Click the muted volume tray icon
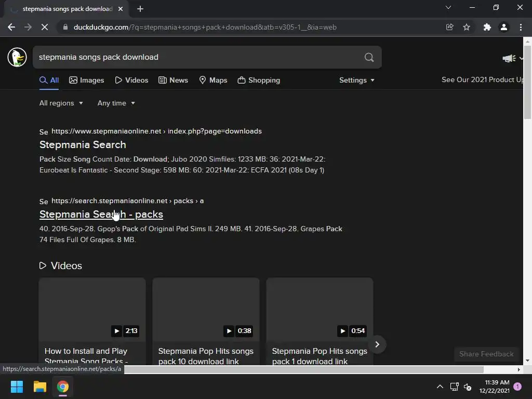532x399 pixels. (x=468, y=387)
